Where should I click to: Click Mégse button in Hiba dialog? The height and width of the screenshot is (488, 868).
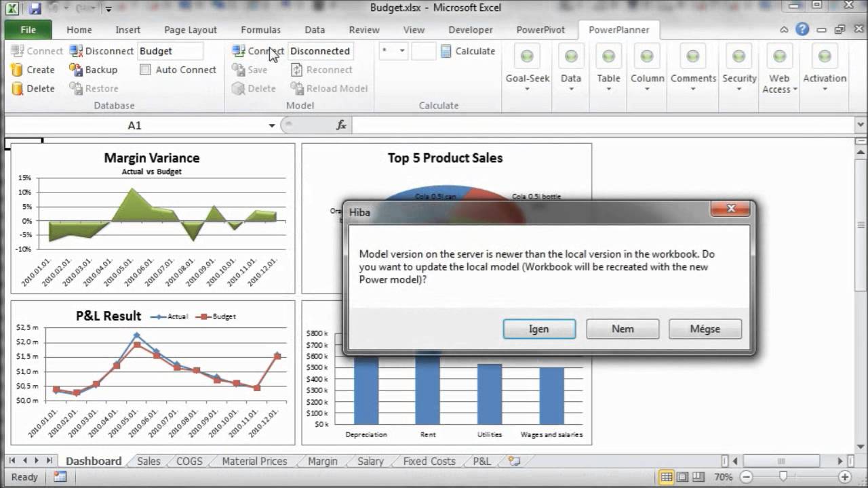coord(705,329)
